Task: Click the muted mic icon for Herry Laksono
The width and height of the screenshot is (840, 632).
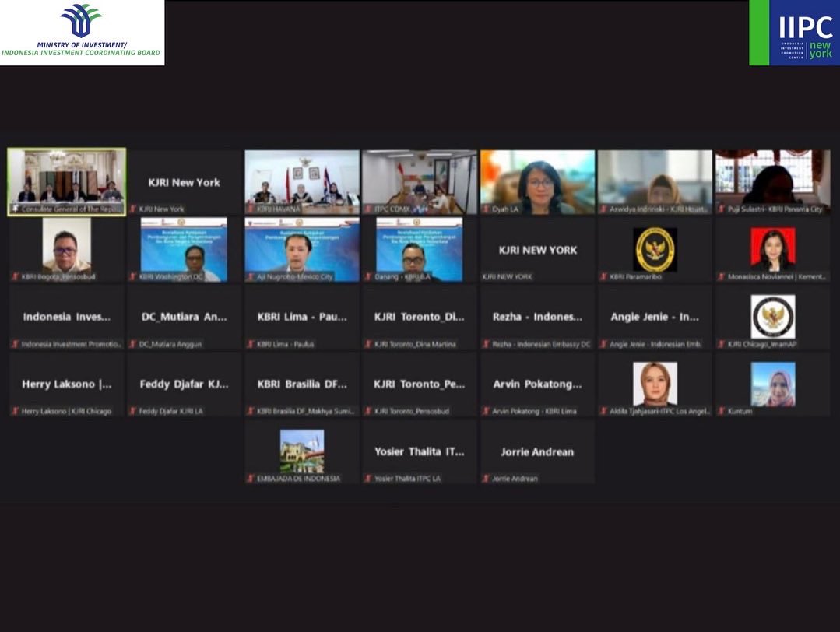Action: (x=15, y=411)
